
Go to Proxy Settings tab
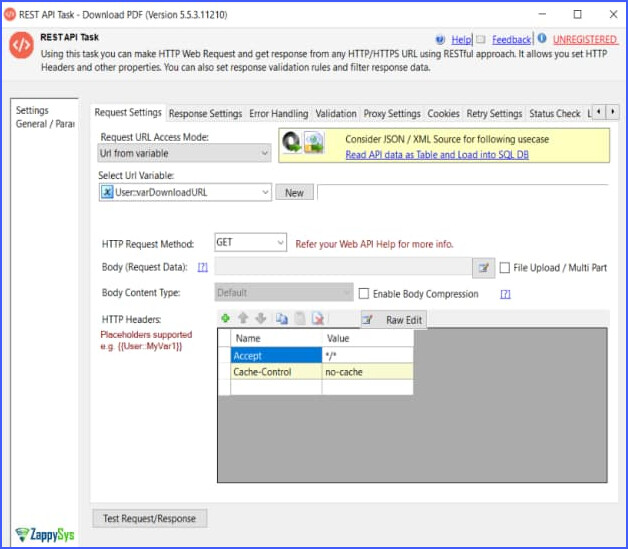392,114
